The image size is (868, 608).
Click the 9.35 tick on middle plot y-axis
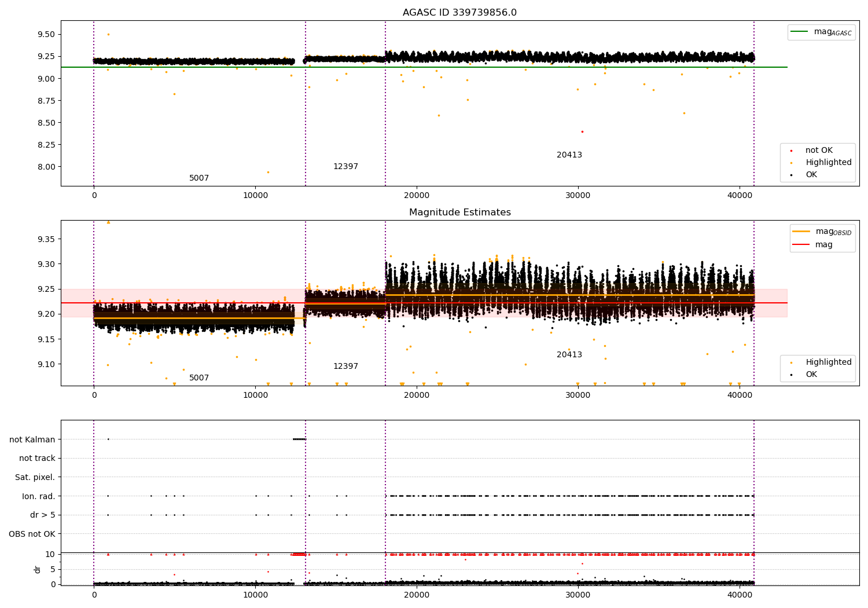(x=46, y=239)
